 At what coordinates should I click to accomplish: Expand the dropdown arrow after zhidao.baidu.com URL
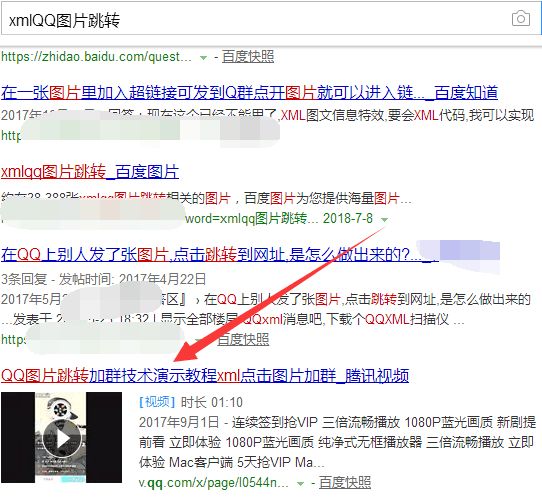[x=204, y=58]
